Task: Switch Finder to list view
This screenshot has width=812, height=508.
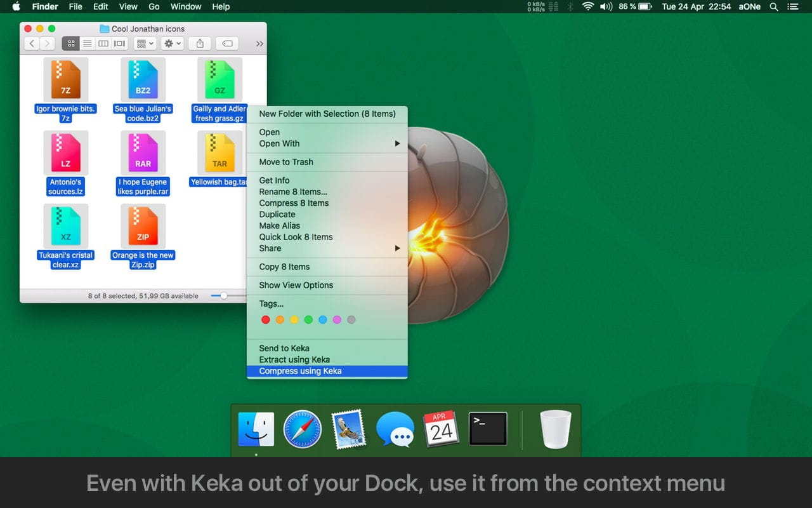Action: (x=87, y=44)
